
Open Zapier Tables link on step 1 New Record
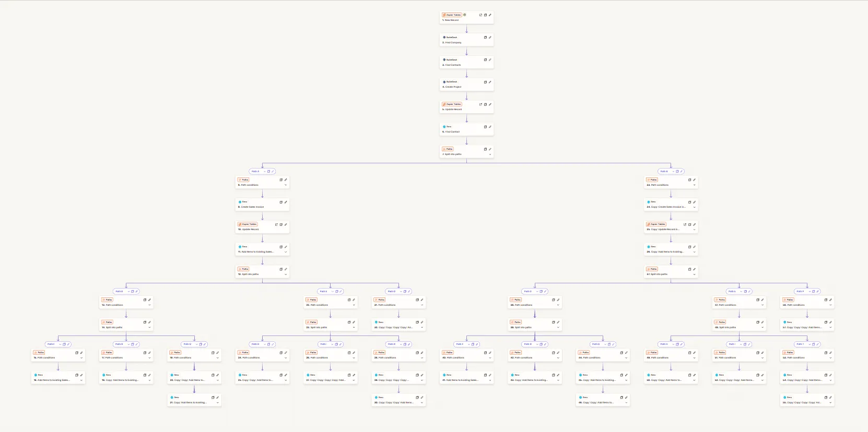tap(480, 15)
